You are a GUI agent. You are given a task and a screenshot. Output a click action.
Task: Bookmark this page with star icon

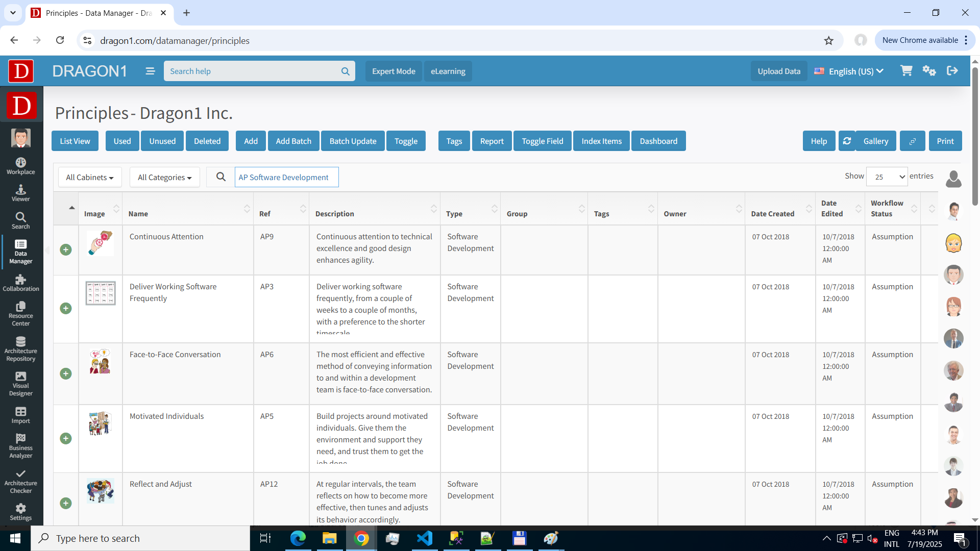tap(829, 40)
